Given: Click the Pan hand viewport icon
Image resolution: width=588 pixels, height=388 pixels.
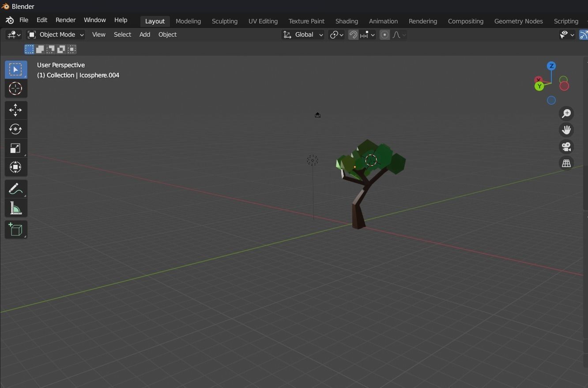Looking at the screenshot, I should point(566,130).
